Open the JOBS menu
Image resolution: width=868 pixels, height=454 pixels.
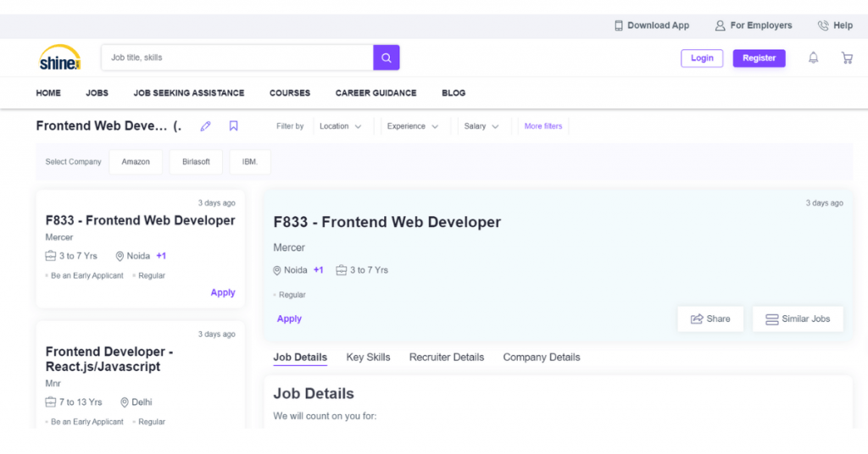click(97, 93)
